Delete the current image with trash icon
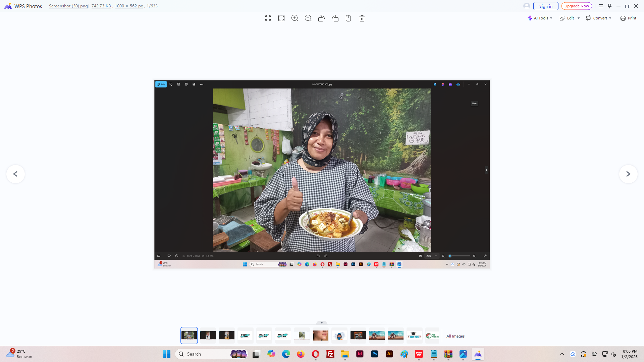 [362, 18]
